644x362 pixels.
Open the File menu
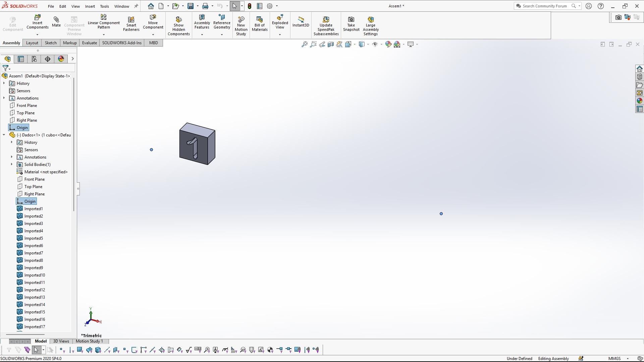coord(51,6)
